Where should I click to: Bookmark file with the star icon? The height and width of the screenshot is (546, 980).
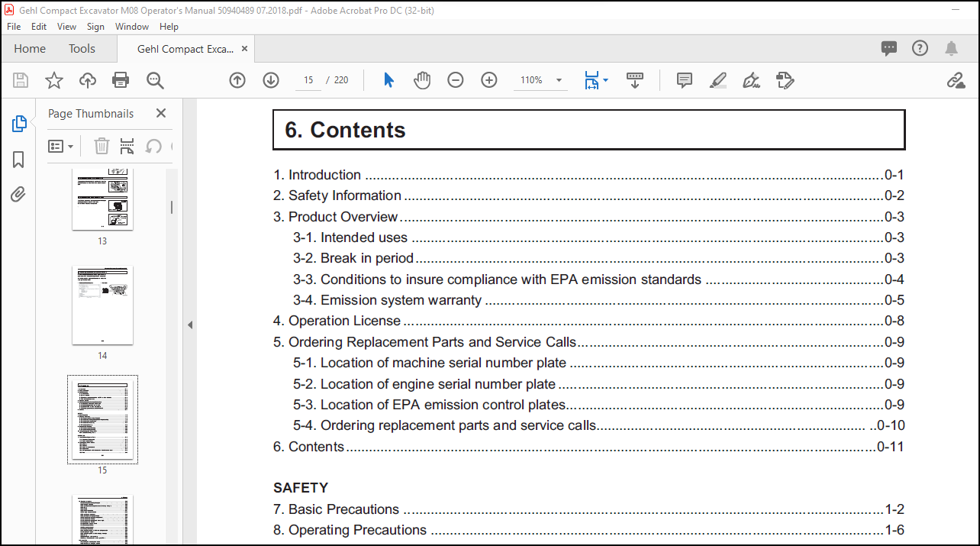pos(54,80)
